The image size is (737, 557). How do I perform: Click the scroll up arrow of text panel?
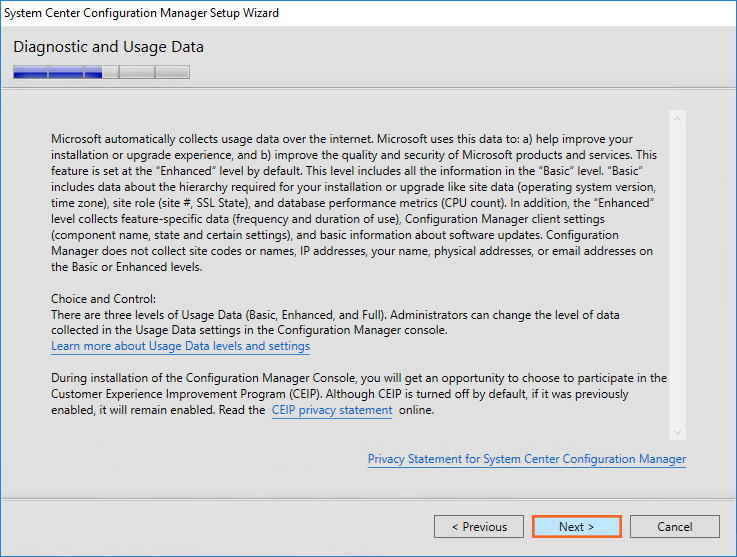[x=677, y=119]
